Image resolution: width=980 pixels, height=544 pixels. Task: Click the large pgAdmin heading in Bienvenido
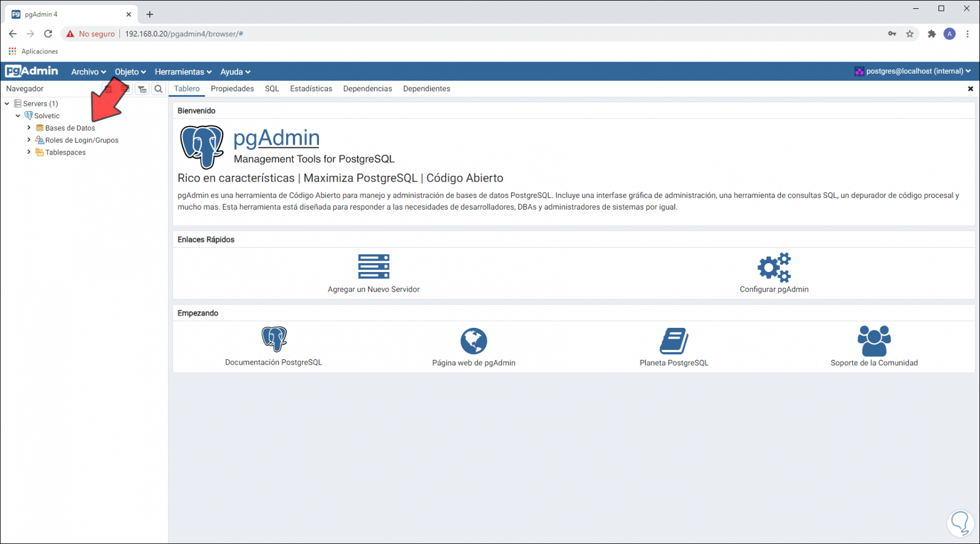click(276, 138)
